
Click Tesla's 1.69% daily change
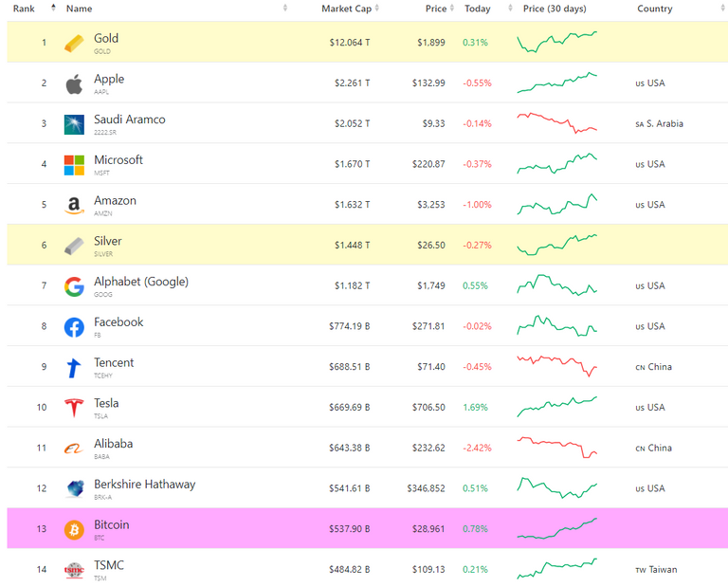pos(475,407)
